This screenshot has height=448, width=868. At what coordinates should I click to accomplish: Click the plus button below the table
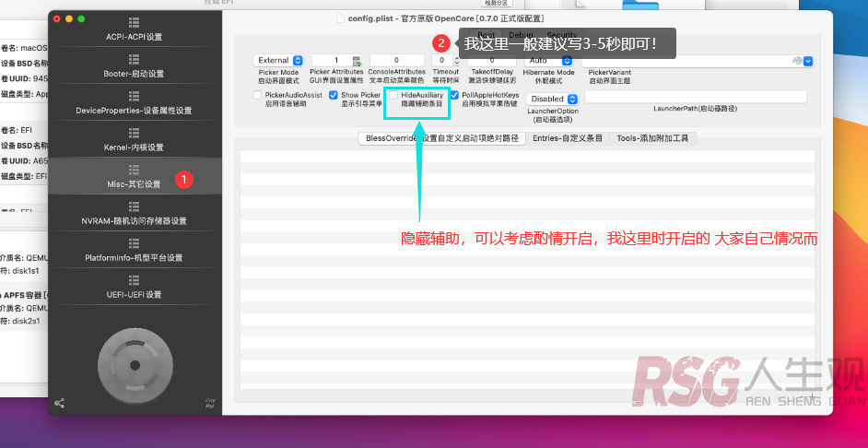[812, 397]
